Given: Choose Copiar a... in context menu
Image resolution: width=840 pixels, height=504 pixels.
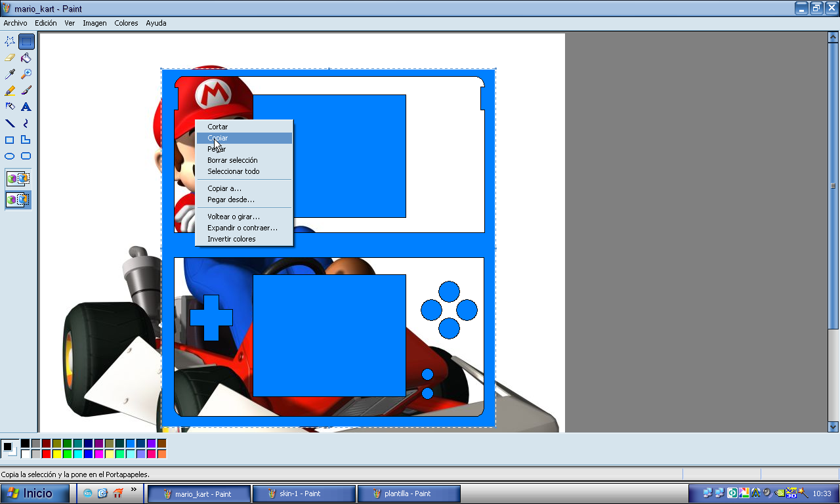Looking at the screenshot, I should point(244,188).
